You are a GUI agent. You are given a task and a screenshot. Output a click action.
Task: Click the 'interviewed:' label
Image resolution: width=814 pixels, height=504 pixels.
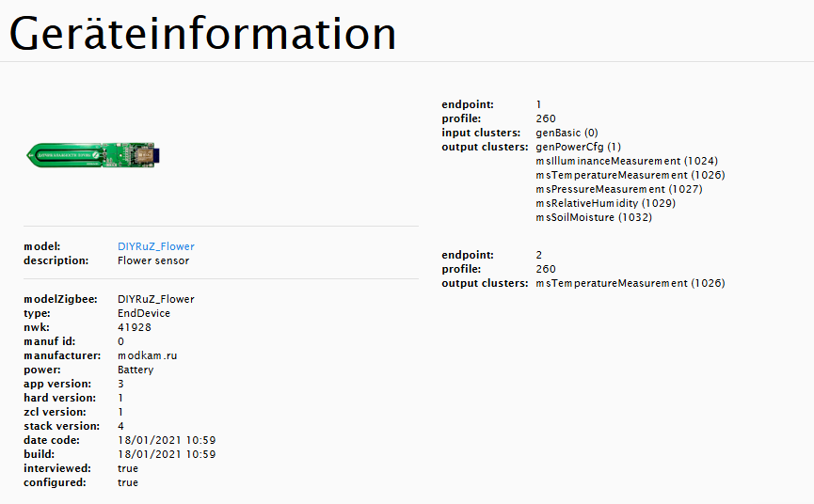pos(57,468)
